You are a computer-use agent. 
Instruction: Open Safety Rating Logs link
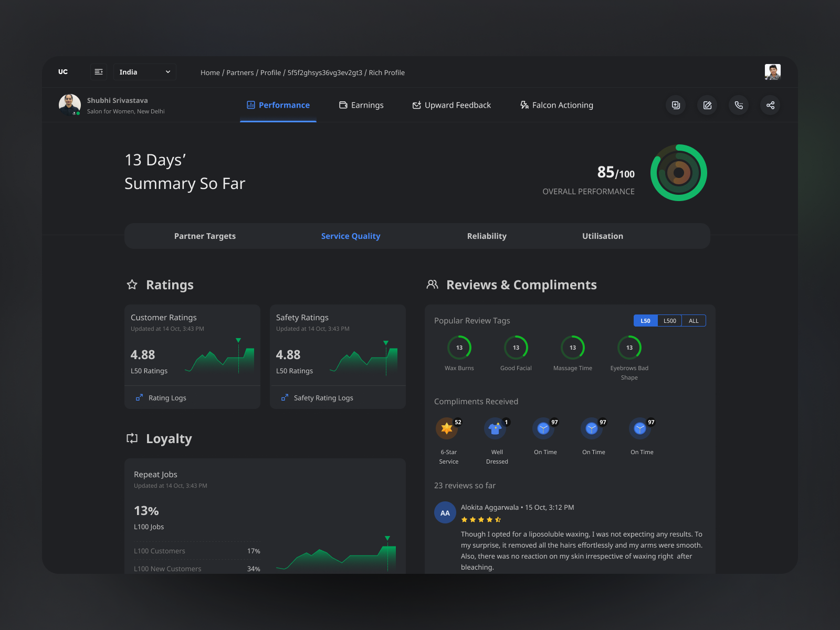click(x=323, y=397)
